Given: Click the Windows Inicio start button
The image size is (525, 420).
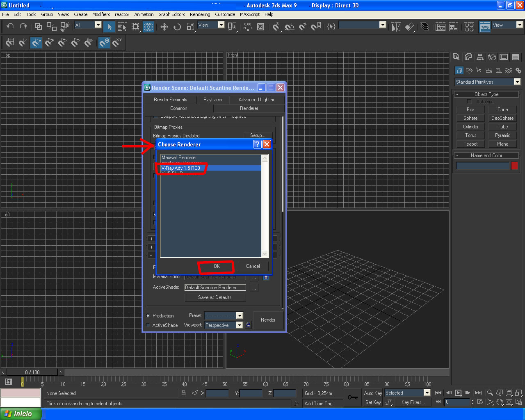Looking at the screenshot, I should (x=21, y=414).
